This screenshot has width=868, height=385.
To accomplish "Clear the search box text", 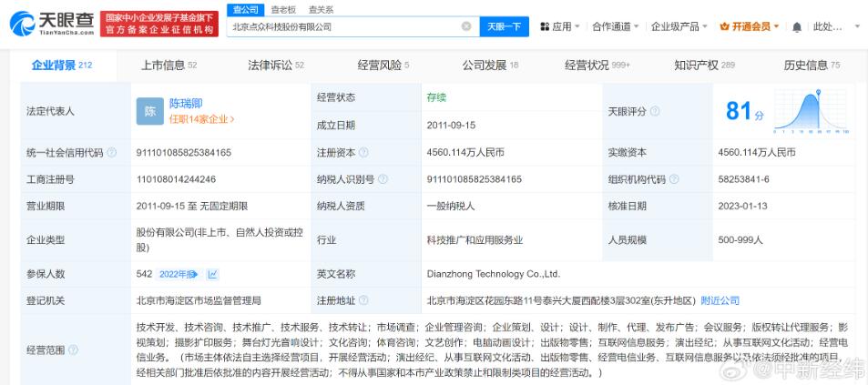I will [466, 27].
